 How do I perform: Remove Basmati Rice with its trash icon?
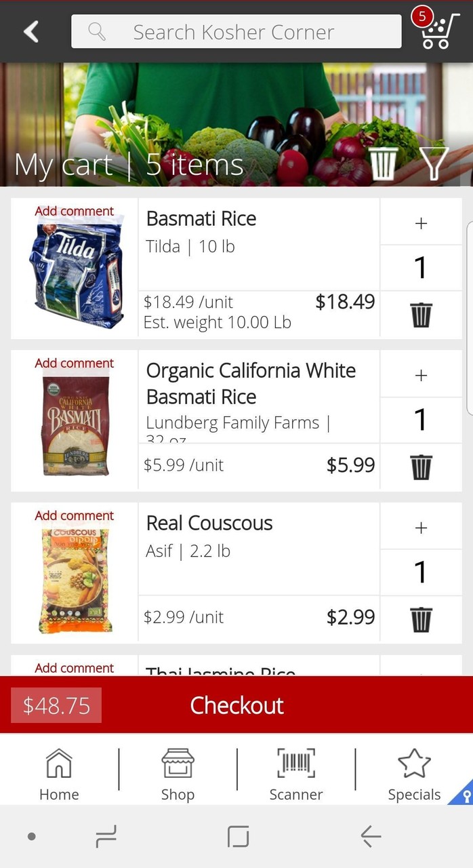pyautogui.click(x=421, y=315)
